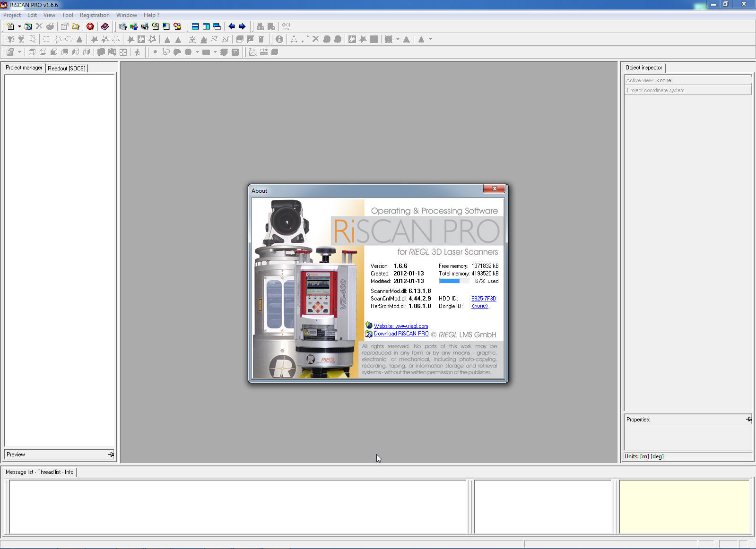Screen dimensions: 756x549
Task: Click the first wireframe cube view icon
Action: click(32, 52)
